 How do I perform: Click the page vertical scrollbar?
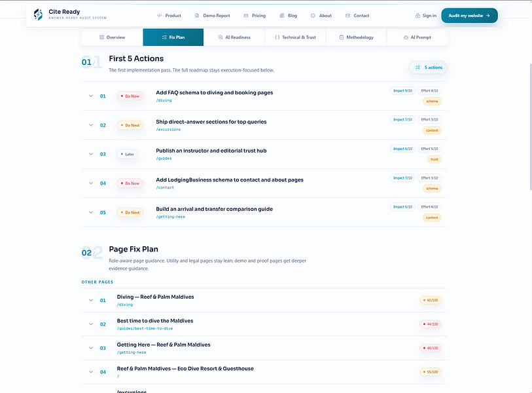coord(530,126)
